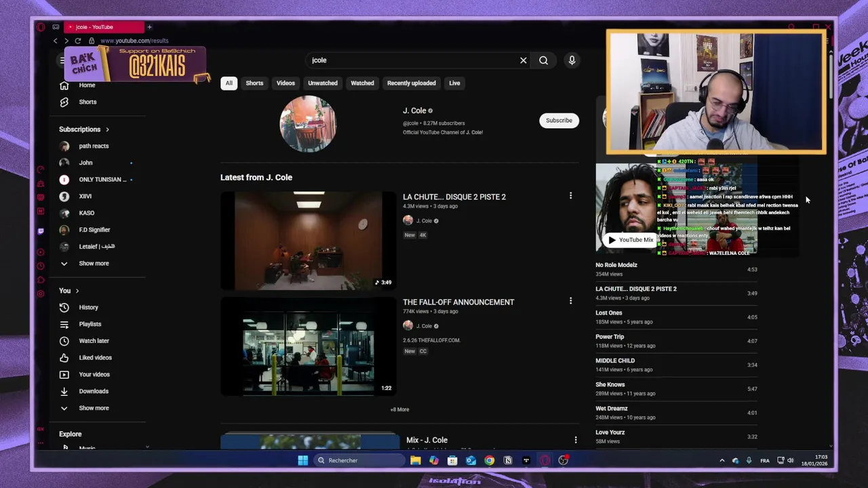This screenshot has width=868, height=488.
Task: Select the Live filter chip
Action: coord(454,83)
